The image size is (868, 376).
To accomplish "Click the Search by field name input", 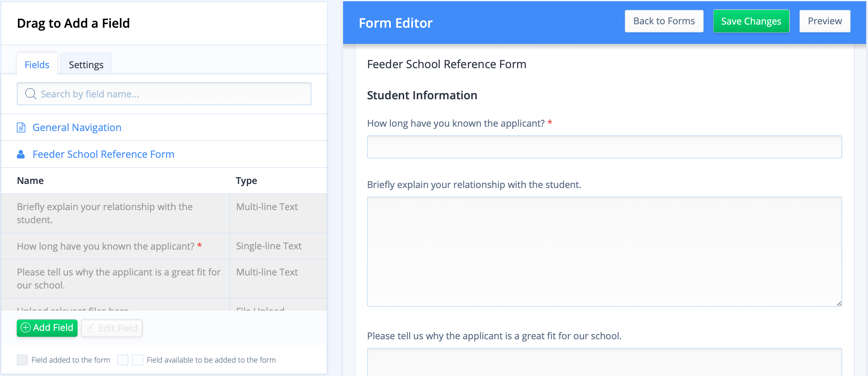I will (164, 94).
